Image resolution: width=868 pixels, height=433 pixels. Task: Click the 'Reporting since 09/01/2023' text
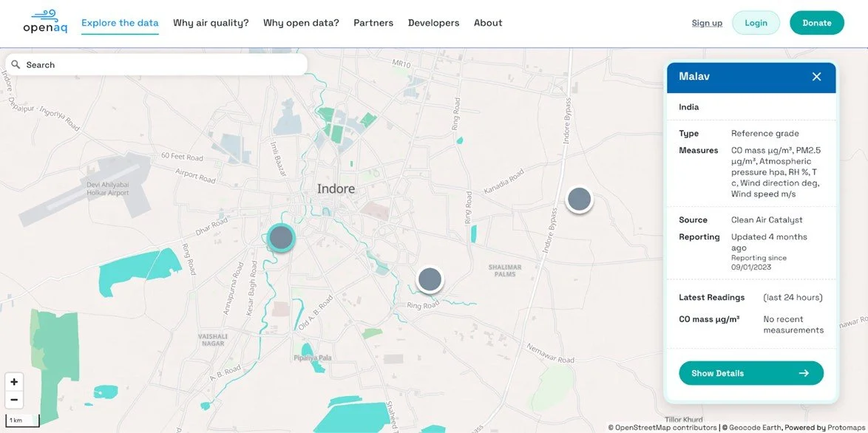(x=759, y=262)
